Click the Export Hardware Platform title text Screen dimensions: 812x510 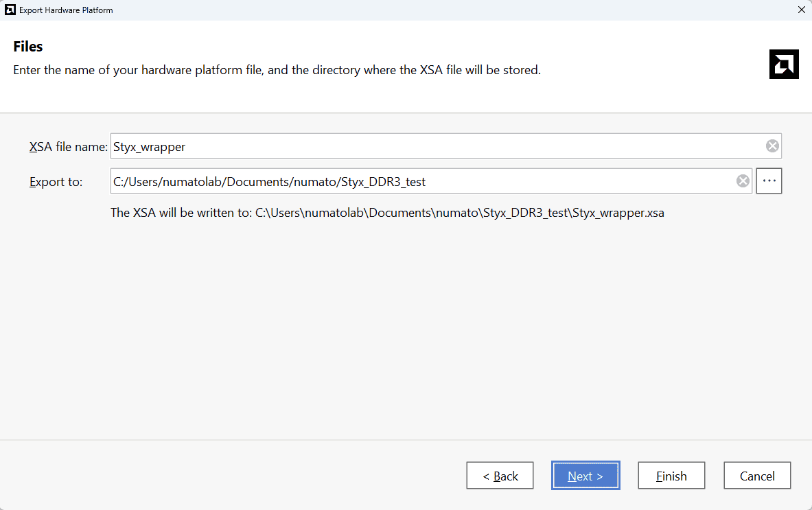(x=66, y=10)
